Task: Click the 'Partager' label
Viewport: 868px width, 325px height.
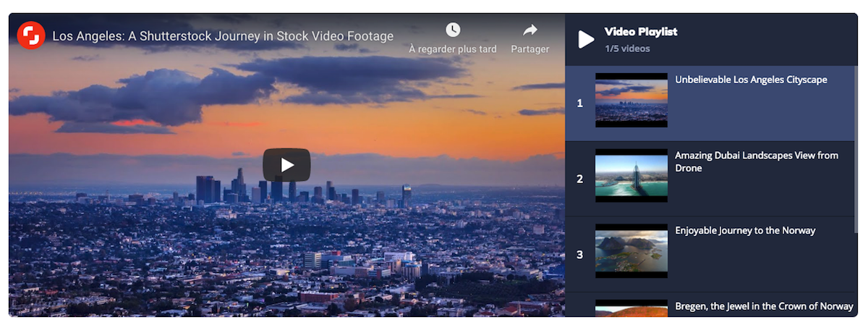Action: (530, 49)
